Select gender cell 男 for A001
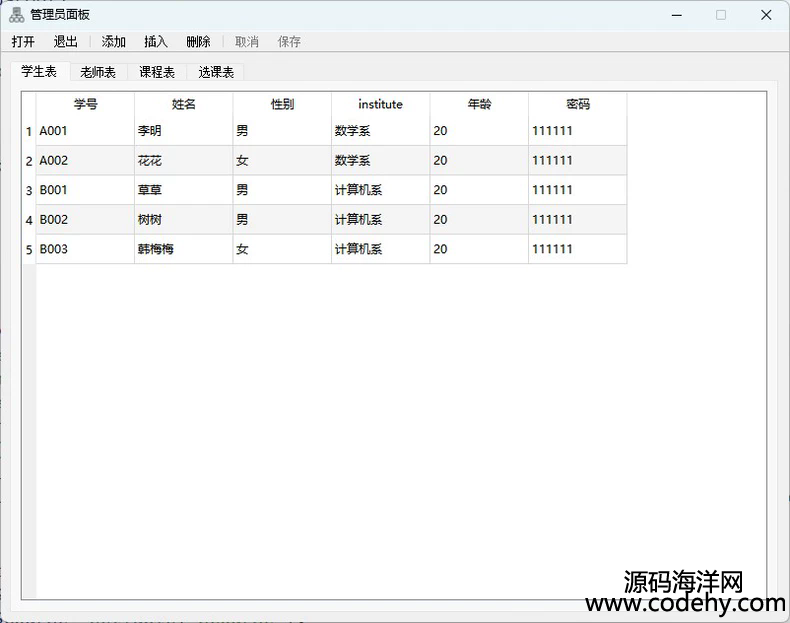 (x=282, y=131)
